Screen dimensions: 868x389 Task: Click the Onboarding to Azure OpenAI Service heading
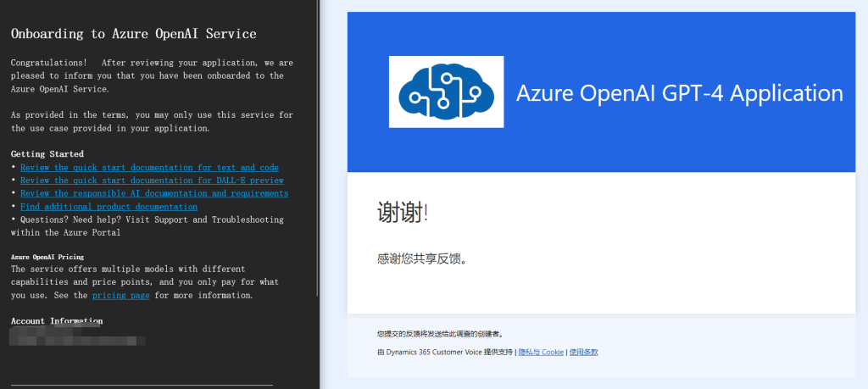pos(133,34)
